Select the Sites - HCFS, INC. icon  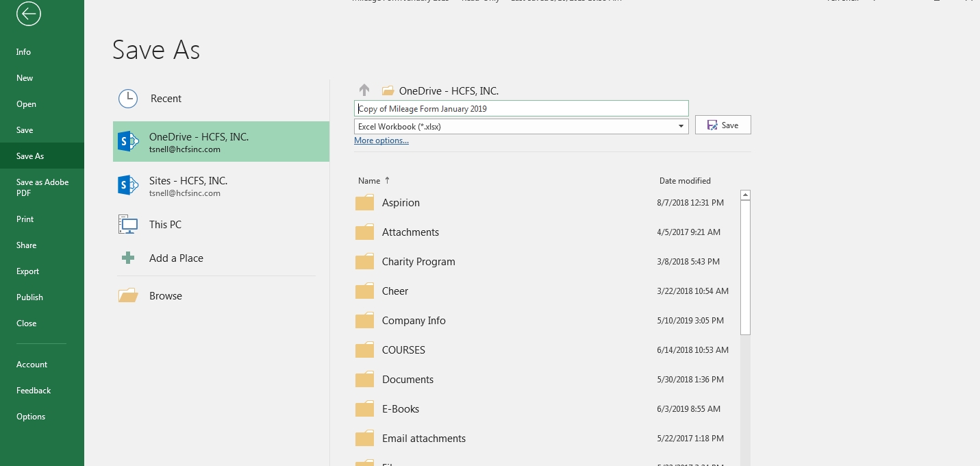[x=128, y=186]
